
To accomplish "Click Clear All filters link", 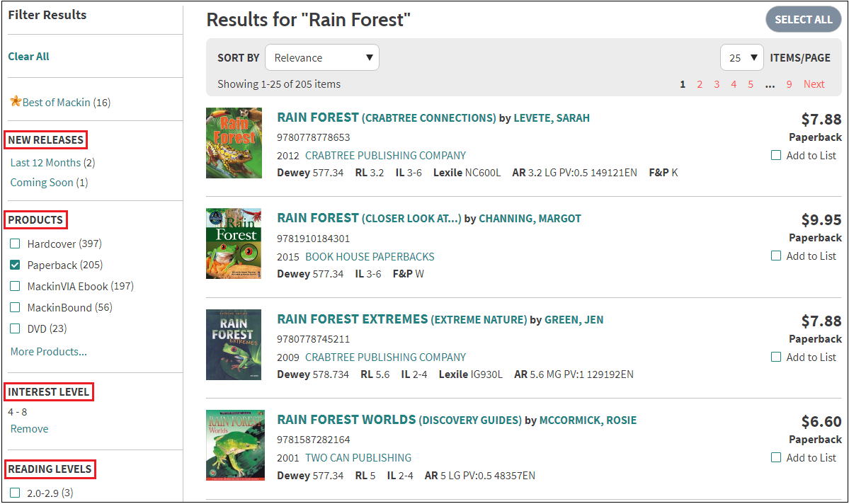I will (x=29, y=57).
